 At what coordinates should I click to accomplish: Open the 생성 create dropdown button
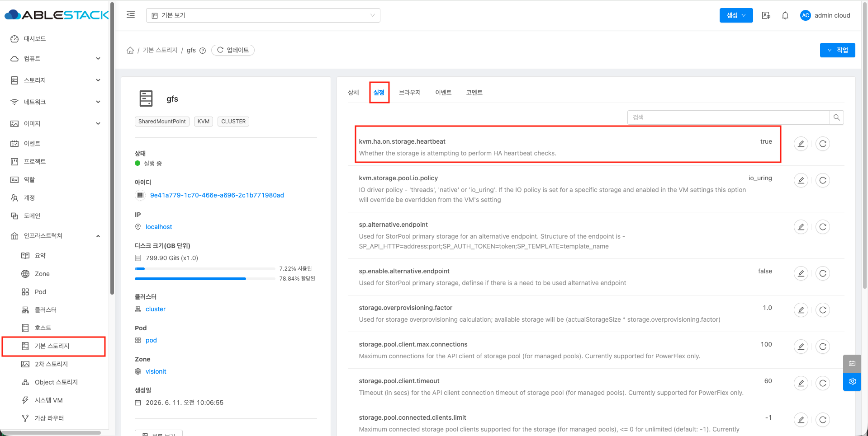pyautogui.click(x=736, y=15)
